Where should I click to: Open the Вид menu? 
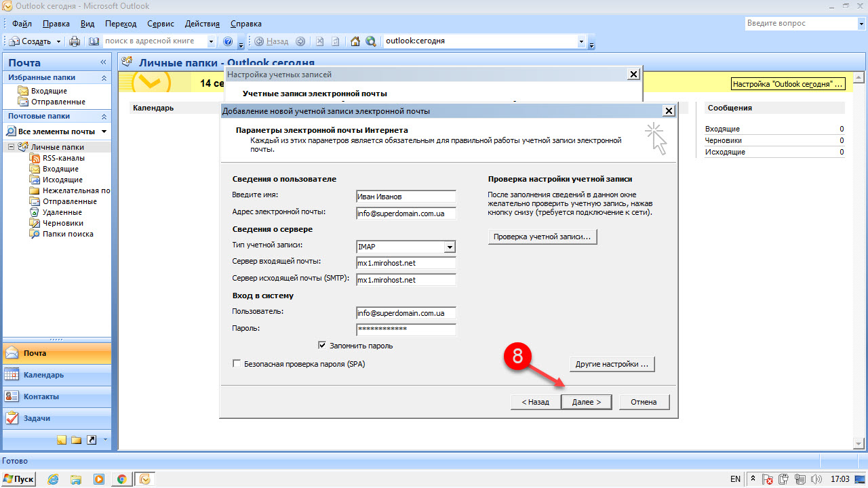(87, 24)
